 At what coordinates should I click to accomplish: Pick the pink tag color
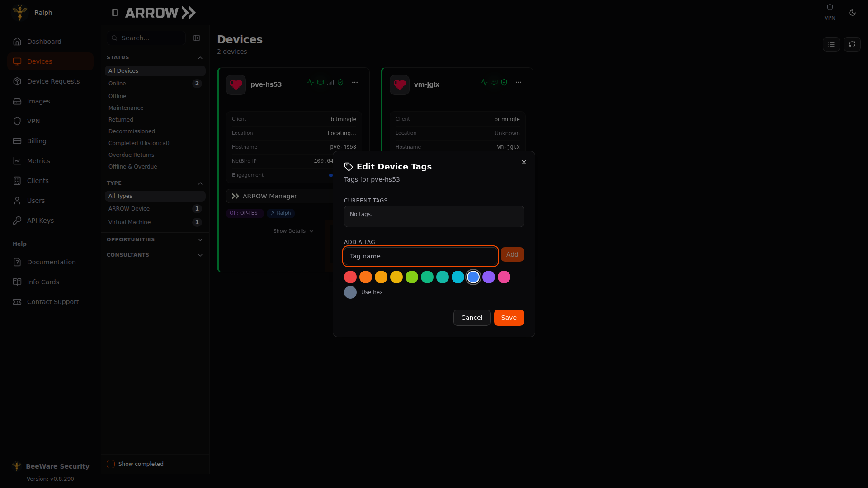click(x=504, y=277)
